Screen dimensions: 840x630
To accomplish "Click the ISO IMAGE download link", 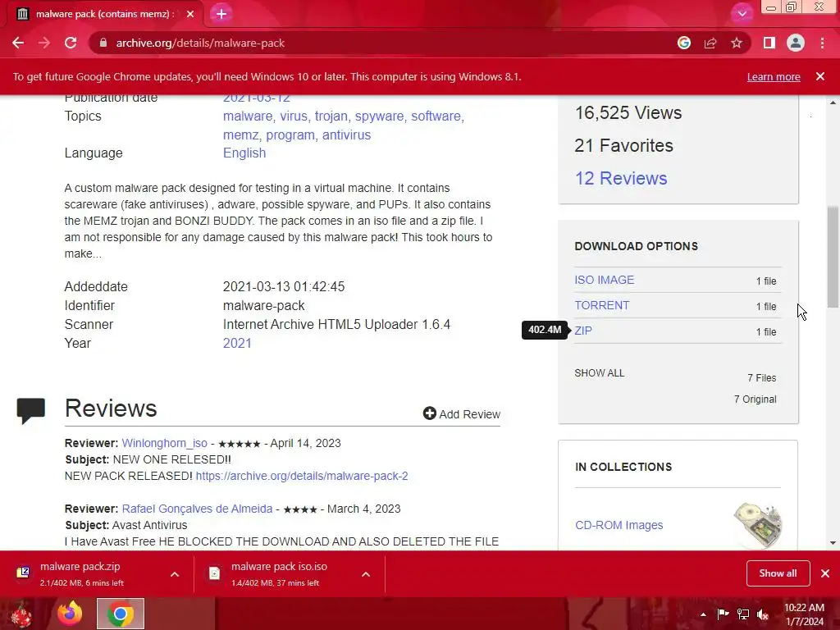I will [x=604, y=280].
